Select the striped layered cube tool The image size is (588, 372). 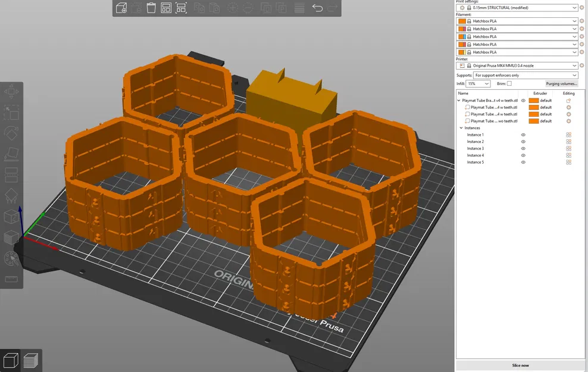coord(11,237)
